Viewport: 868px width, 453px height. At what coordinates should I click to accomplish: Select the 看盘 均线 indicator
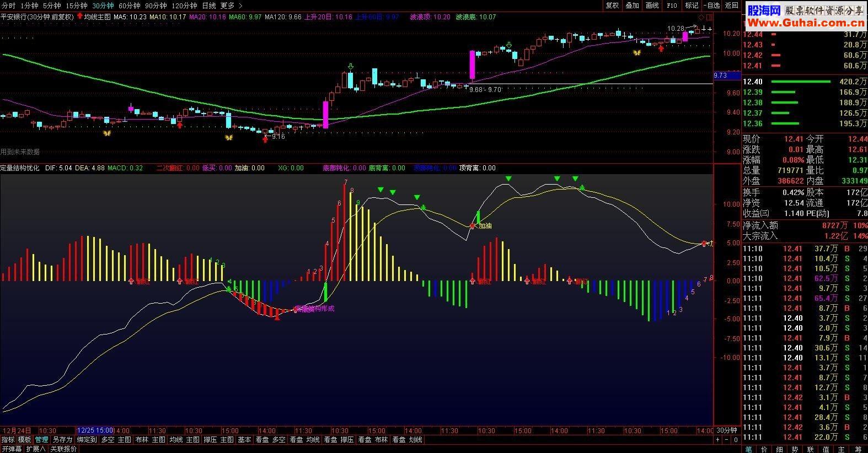coord(304,440)
